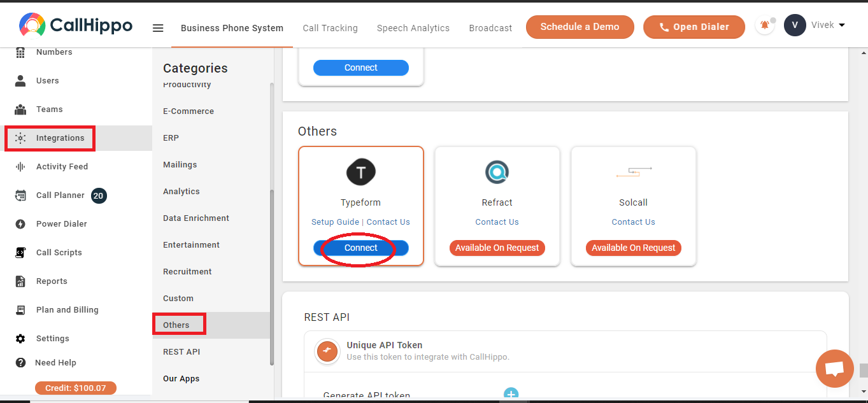Select the Our Apps category
This screenshot has height=403, width=868.
(x=181, y=379)
